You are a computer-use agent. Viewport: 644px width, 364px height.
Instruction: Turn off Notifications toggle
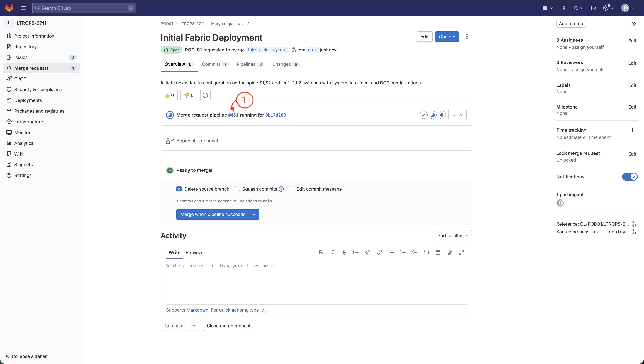click(x=630, y=177)
